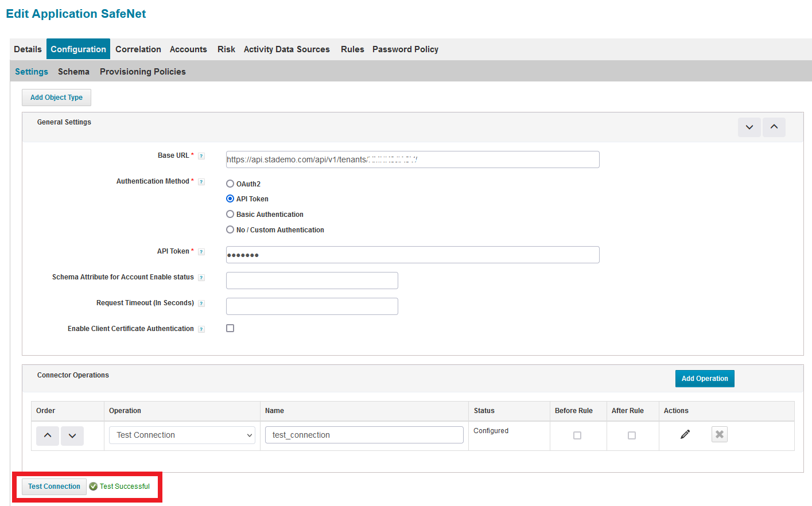The image size is (812, 506).
Task: Click into the Base URL field
Action: 413,159
